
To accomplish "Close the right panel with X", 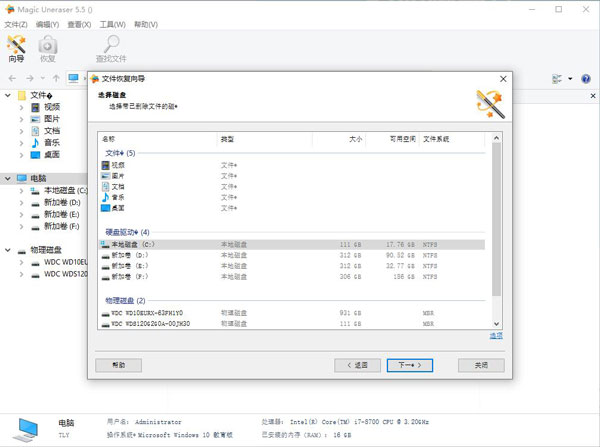I will (593, 96).
